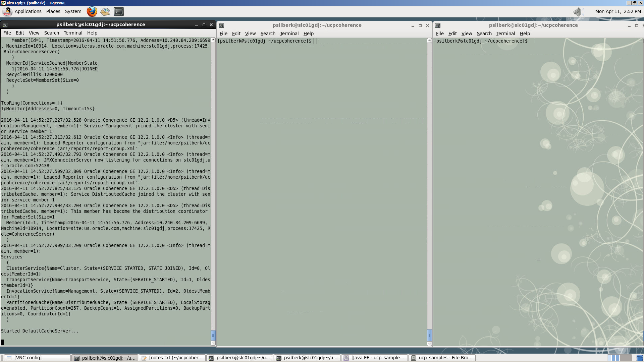This screenshot has height=362, width=644.
Task: Switch to notes.txt taskbar window
Action: pos(172,358)
